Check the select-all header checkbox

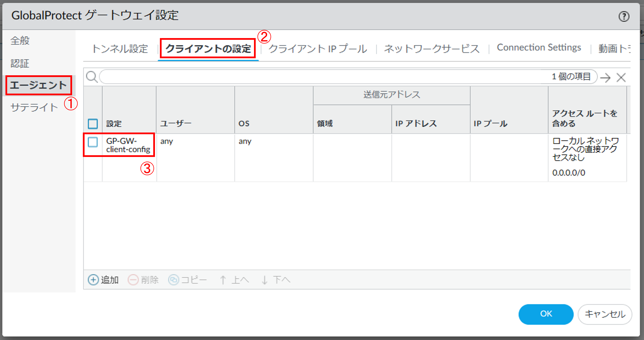93,124
